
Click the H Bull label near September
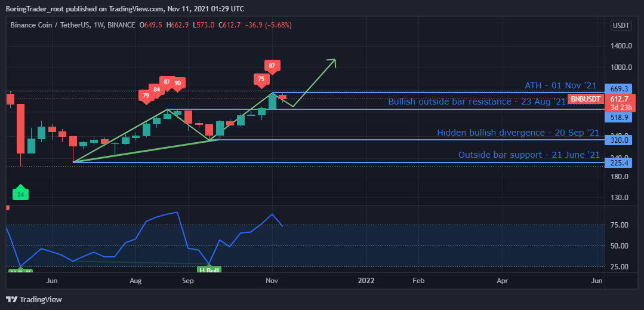coord(209,270)
